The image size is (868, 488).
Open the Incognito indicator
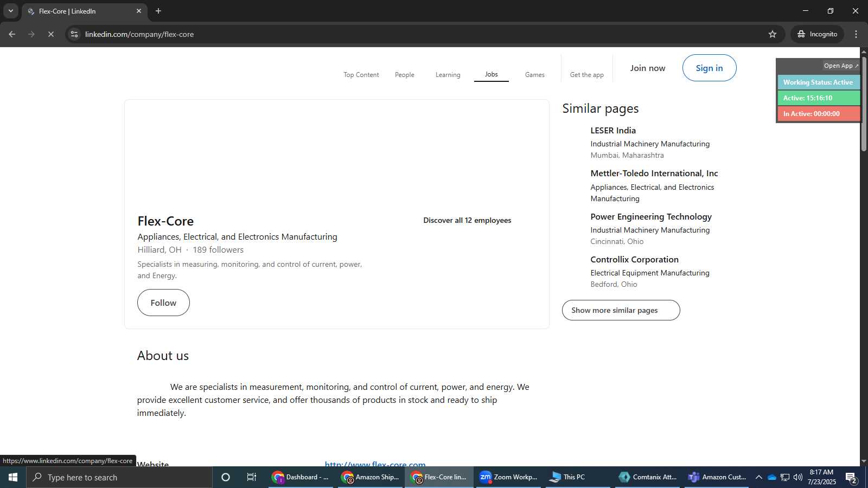817,34
